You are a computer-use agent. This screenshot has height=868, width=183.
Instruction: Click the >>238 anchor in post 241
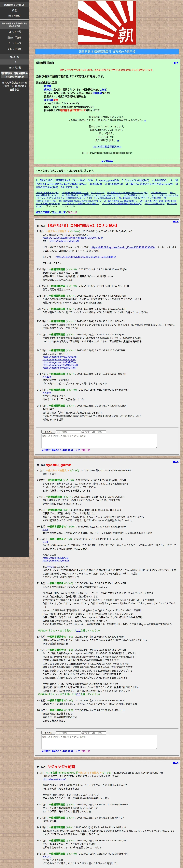point(46,377)
